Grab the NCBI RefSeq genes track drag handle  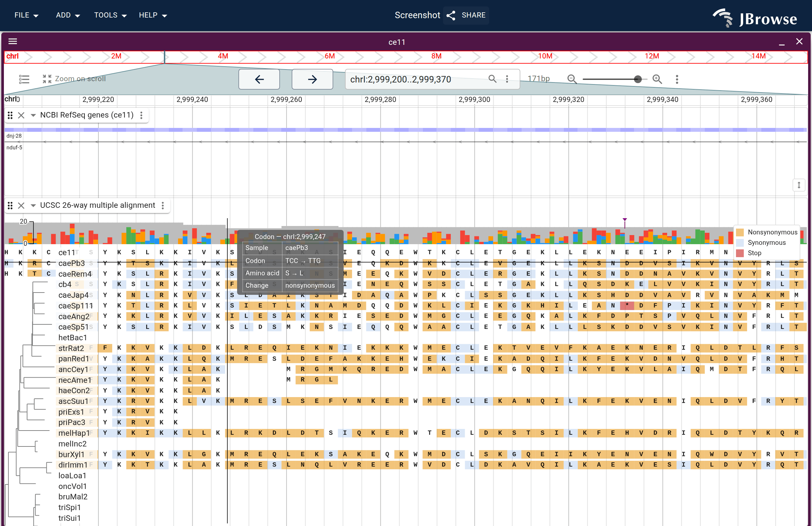click(10, 115)
